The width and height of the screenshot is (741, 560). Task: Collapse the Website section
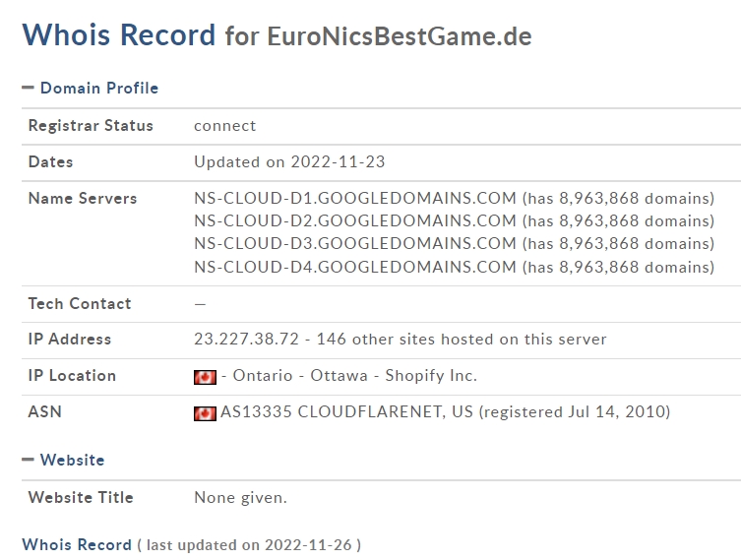29,460
